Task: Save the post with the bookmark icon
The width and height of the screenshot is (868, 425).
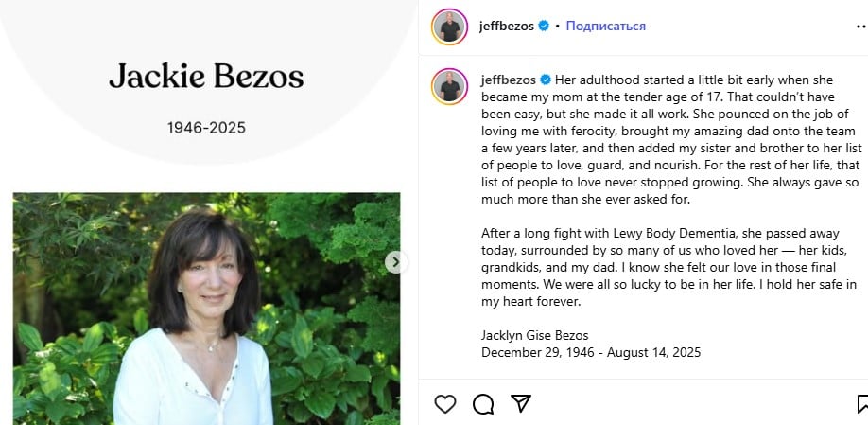Action: 862,404
